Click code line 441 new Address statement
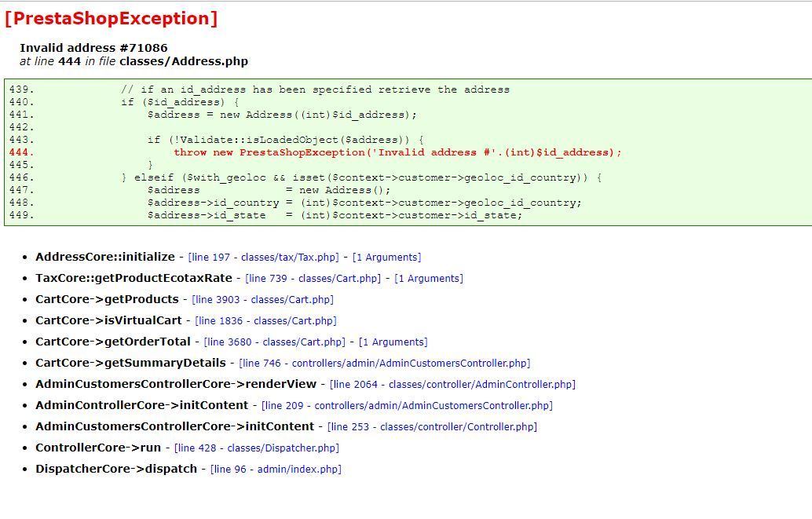The width and height of the screenshot is (812, 519). [x=282, y=115]
